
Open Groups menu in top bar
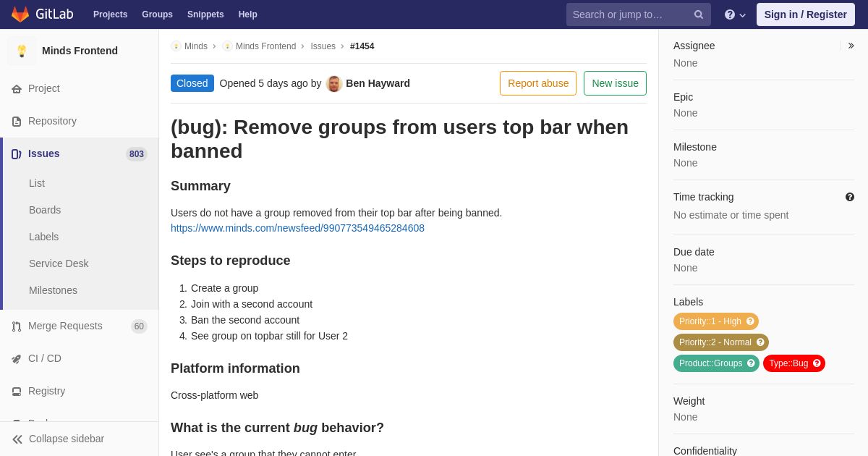pos(157,14)
